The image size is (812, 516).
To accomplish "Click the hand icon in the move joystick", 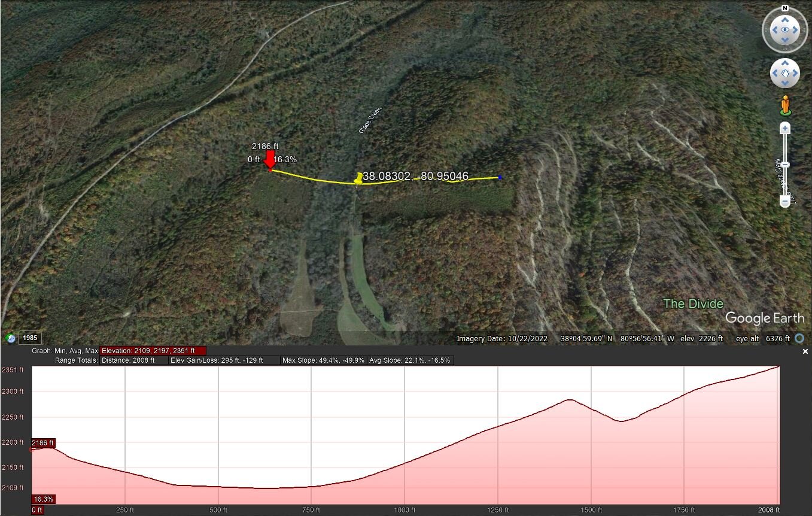I will tap(784, 74).
